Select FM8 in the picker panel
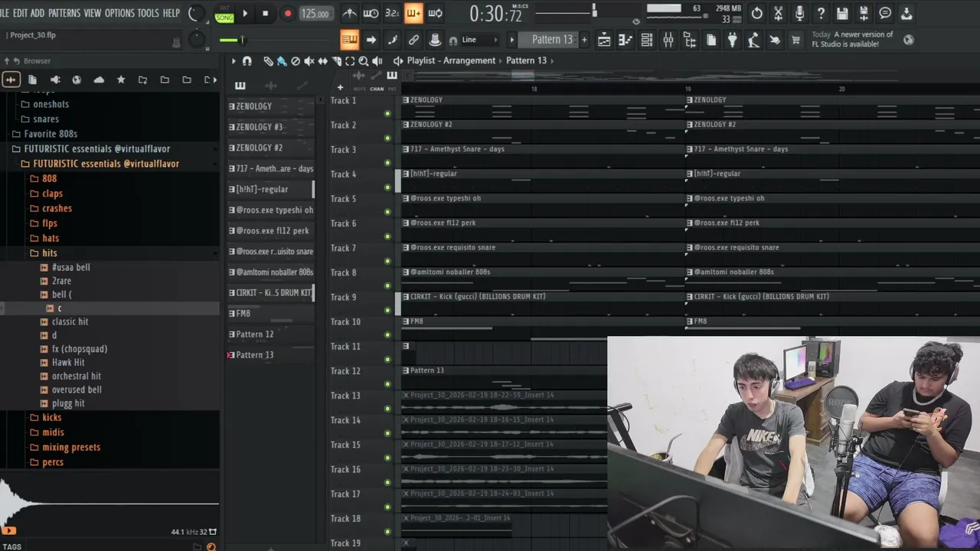Screen dimensions: 980x551 (271, 314)
